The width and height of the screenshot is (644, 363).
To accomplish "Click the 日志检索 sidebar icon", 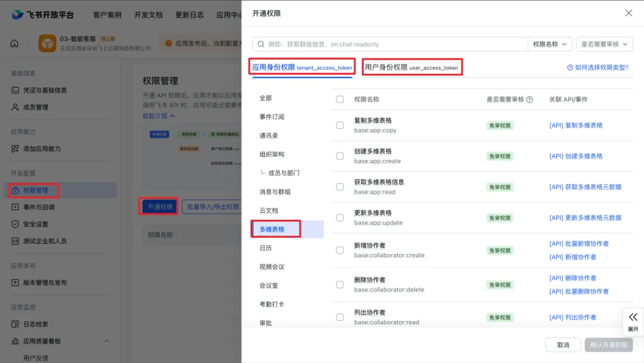I will tap(15, 324).
